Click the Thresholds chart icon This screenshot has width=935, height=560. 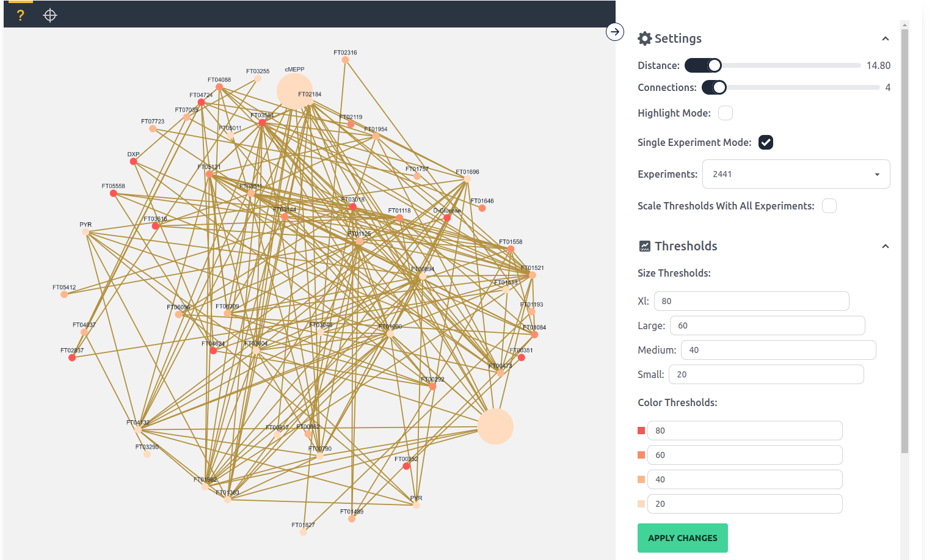coord(645,246)
